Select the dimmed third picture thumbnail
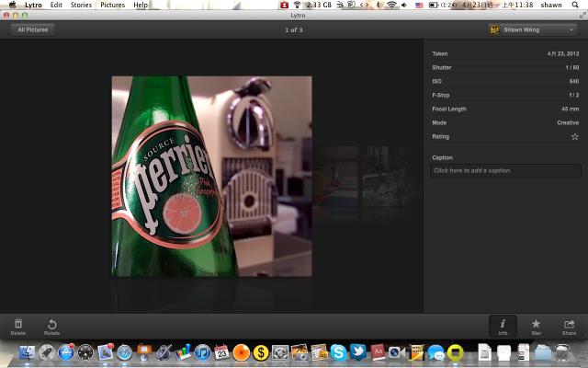Viewport: 588px width, 368px height. point(390,177)
